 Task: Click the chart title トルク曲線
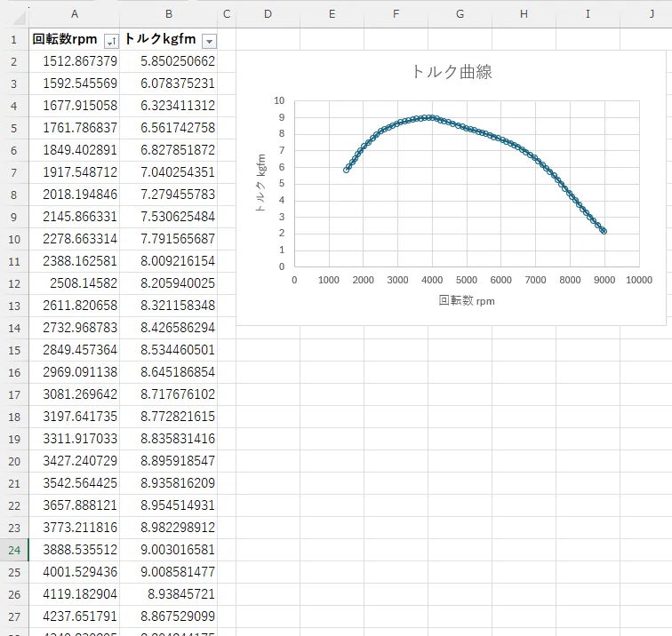452,72
